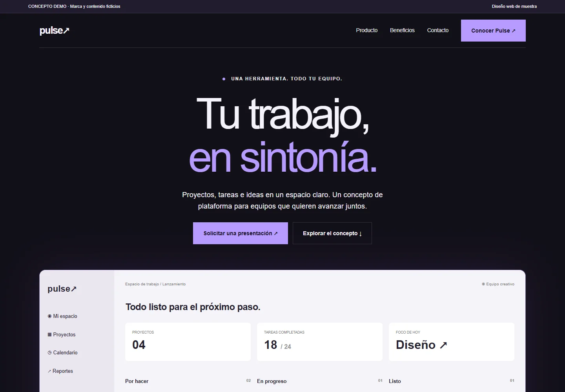The image size is (565, 392).
Task: Click Solicitar una presentación button
Action: coord(241,233)
